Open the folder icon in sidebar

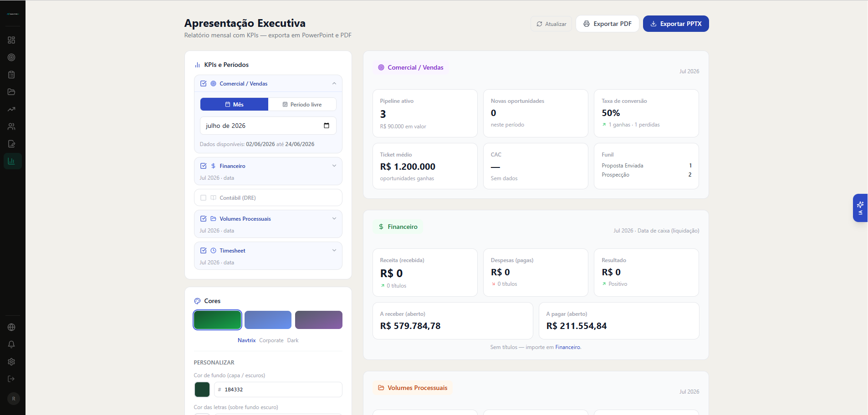tap(11, 92)
